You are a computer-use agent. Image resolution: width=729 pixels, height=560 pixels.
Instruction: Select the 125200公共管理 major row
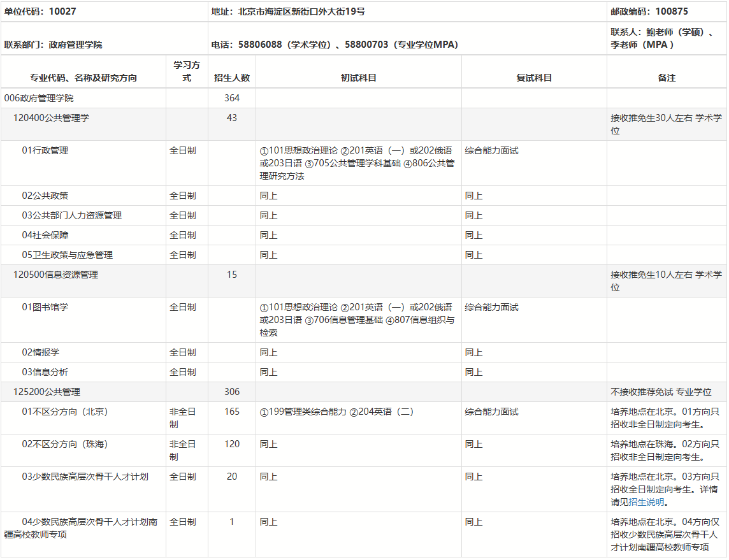pyautogui.click(x=47, y=392)
